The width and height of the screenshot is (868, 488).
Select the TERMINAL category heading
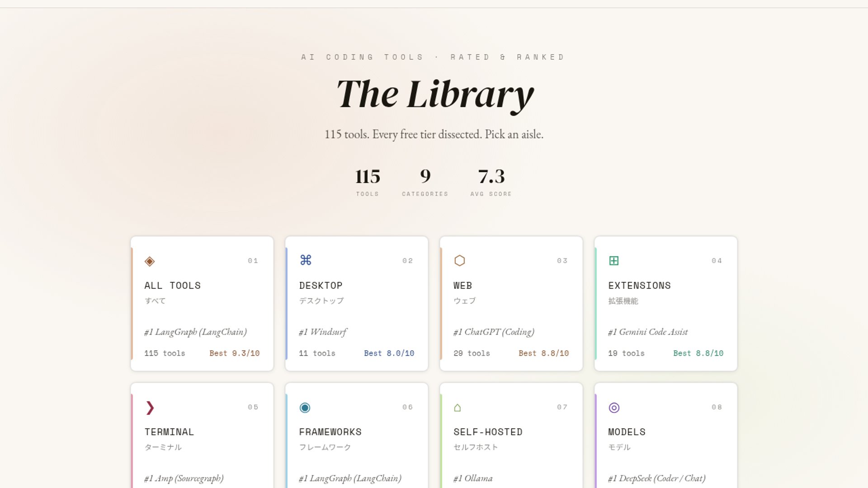coord(169,432)
